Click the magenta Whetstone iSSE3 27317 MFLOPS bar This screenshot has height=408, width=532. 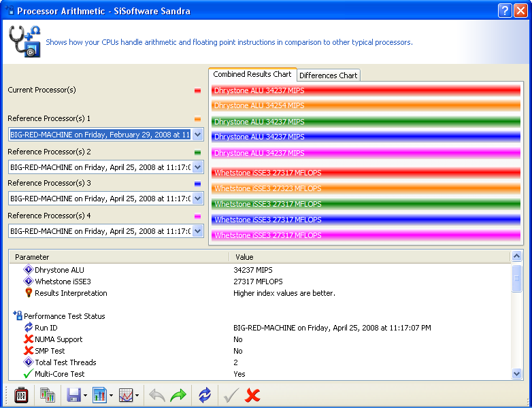[x=366, y=235]
